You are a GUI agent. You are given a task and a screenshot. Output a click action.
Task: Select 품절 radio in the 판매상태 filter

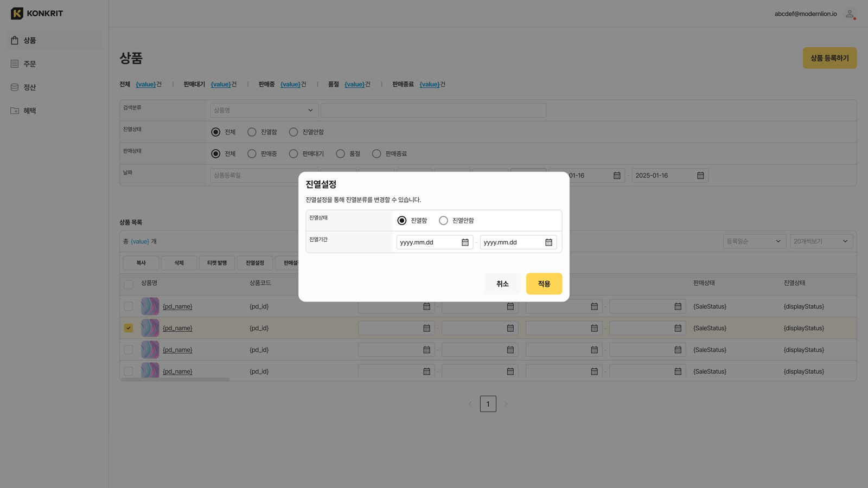[341, 154]
